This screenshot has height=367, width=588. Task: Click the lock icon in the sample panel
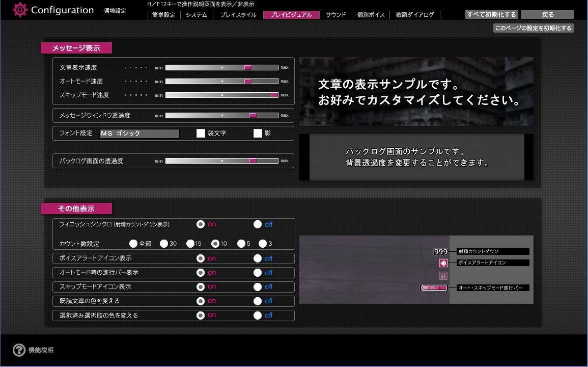[443, 276]
